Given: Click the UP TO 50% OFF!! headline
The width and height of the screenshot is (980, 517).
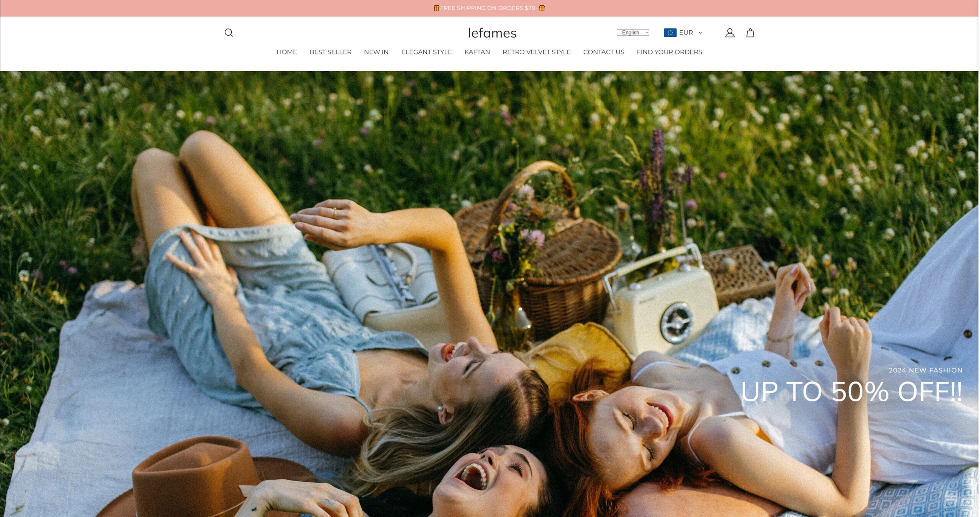Looking at the screenshot, I should click(x=851, y=391).
